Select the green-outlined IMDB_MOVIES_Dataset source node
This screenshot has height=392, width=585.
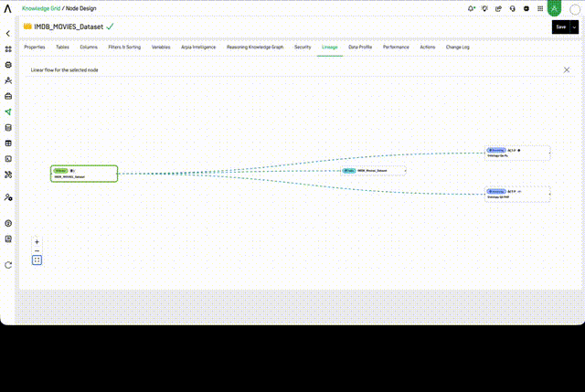84,174
